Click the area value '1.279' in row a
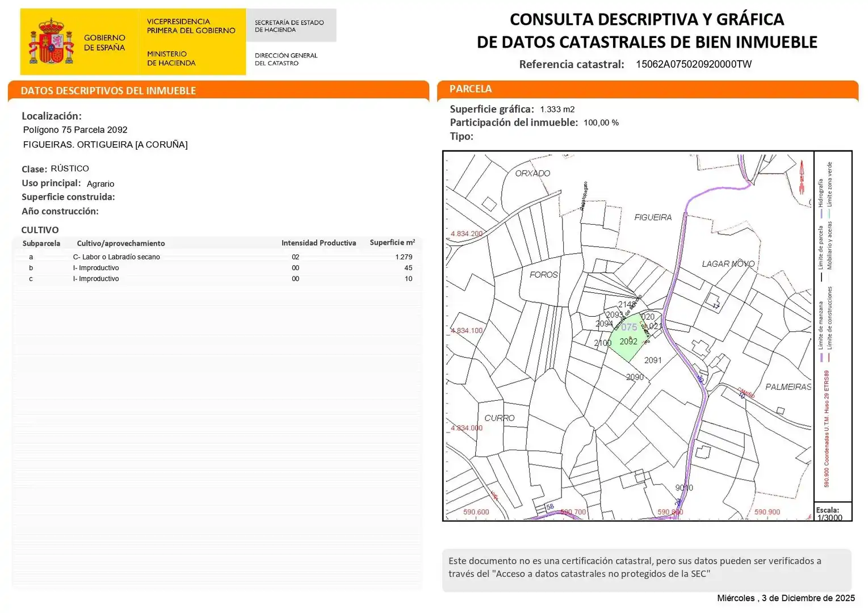Screen dimensions: 868x613 (404, 257)
